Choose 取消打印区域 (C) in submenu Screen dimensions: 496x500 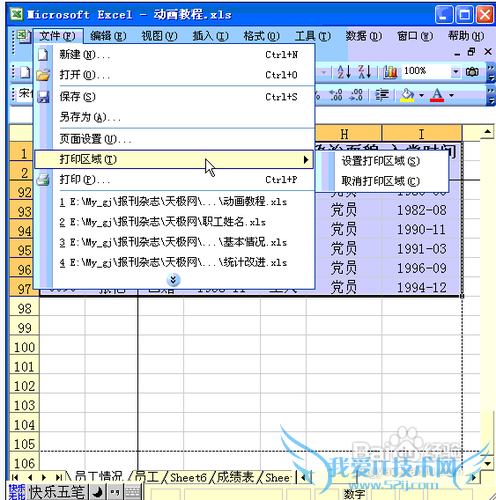click(x=381, y=181)
